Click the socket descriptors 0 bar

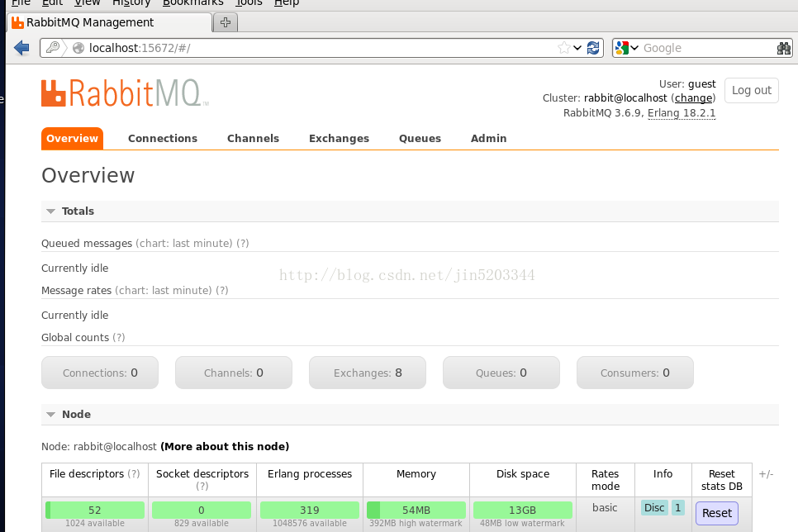(x=202, y=511)
